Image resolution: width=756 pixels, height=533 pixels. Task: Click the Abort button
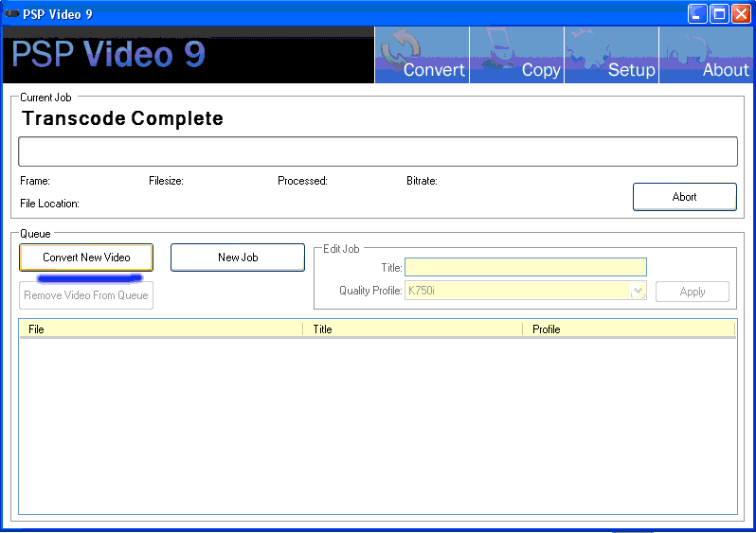pos(685,197)
